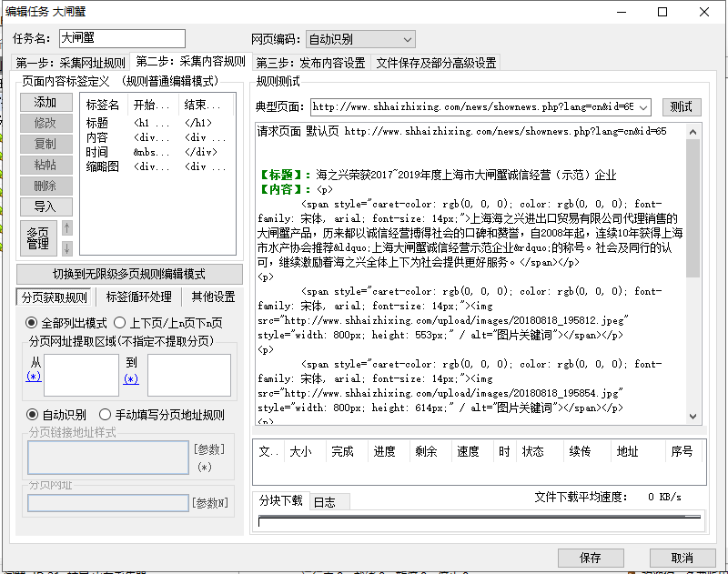Move the tag down with the down arrow
Screen dimensions: 728x574
(66, 248)
